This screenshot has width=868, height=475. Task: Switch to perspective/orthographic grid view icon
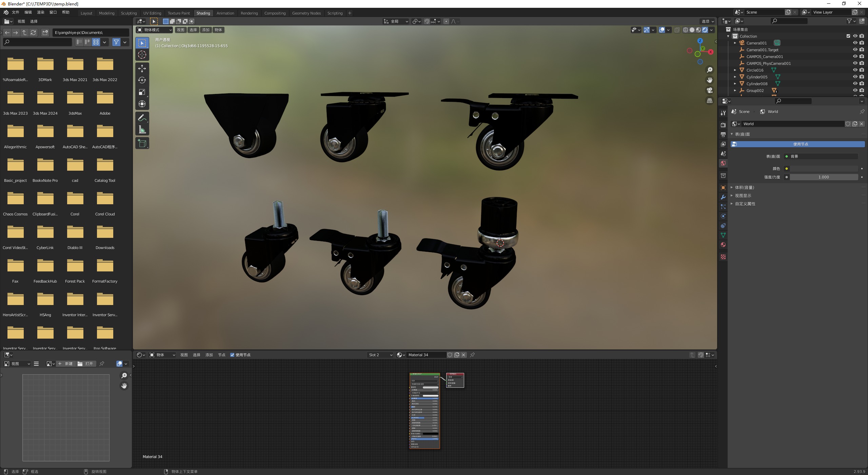point(709,101)
